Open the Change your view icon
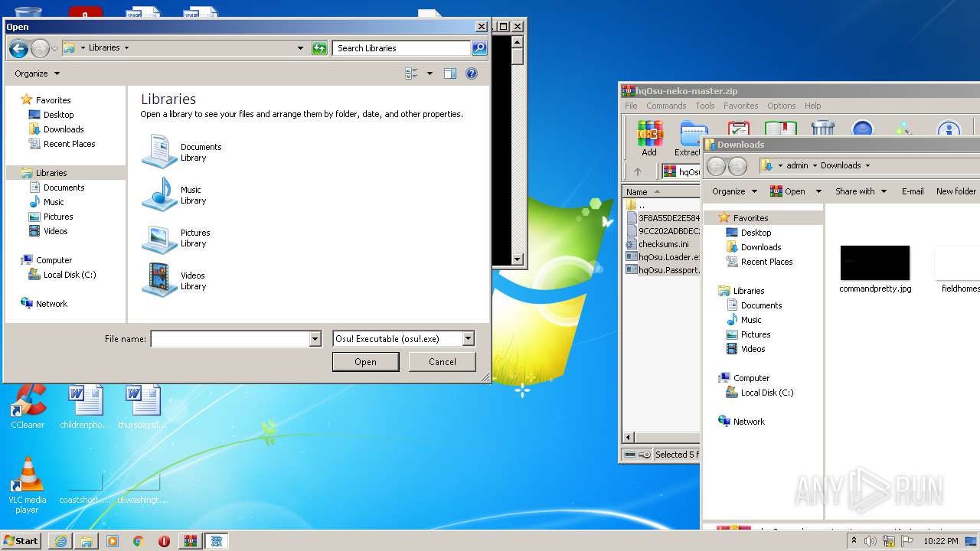Viewport: 980px width, 551px height. 412,73
